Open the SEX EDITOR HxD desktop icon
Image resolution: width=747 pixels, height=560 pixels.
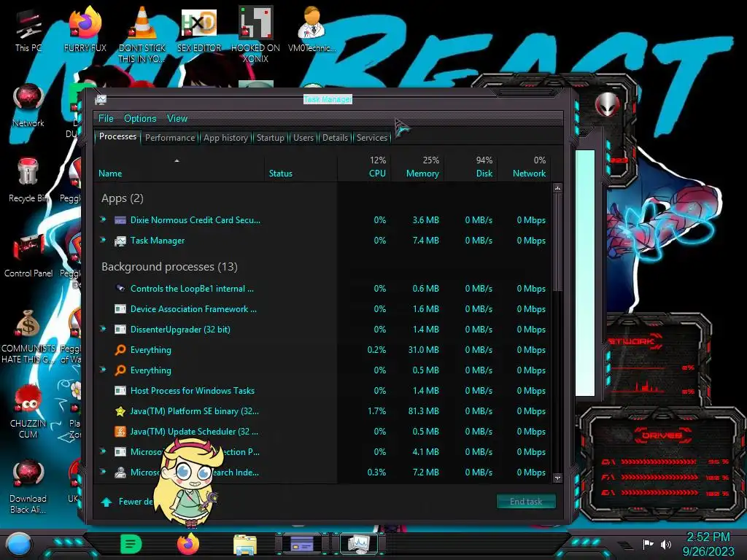199,29
